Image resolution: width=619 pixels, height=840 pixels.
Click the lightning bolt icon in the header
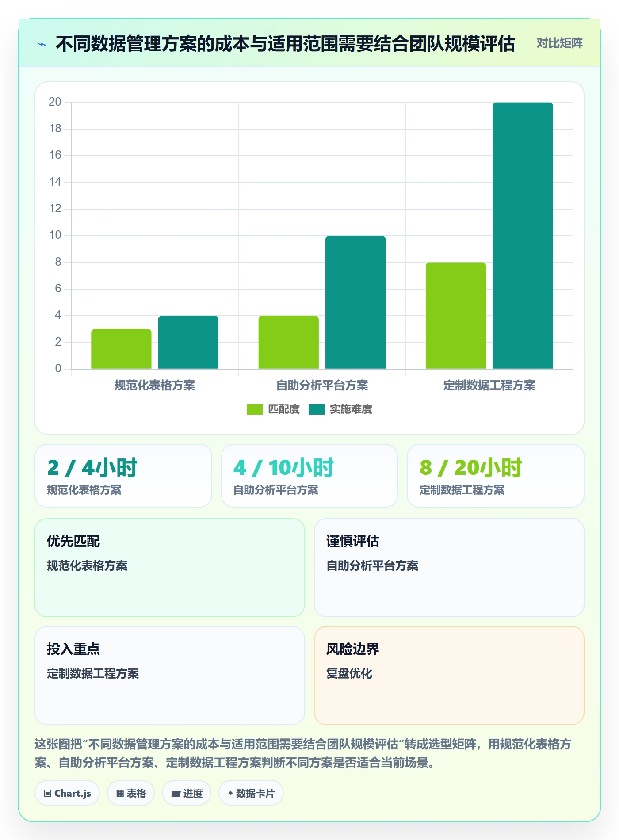(x=42, y=44)
